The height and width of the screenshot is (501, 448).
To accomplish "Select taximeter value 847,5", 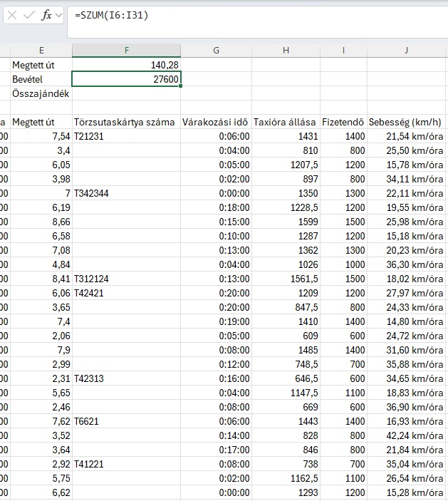I will (x=286, y=307).
